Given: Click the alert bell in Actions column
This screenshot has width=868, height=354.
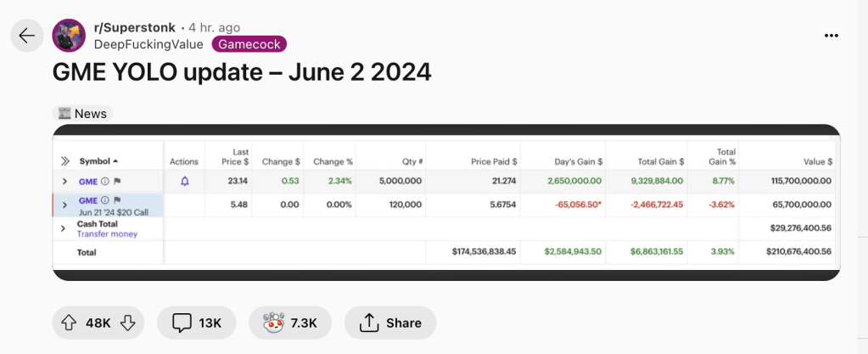Looking at the screenshot, I should coord(184,181).
